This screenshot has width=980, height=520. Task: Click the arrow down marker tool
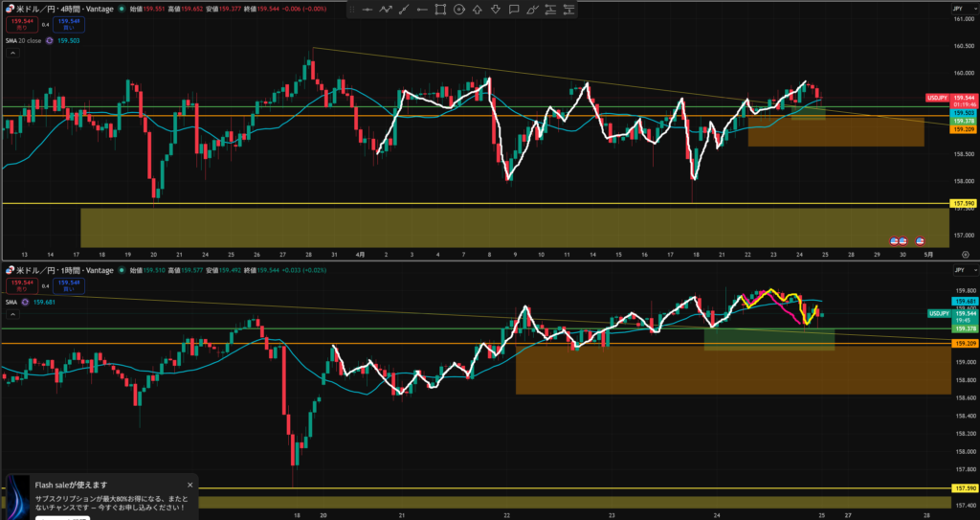click(496, 10)
